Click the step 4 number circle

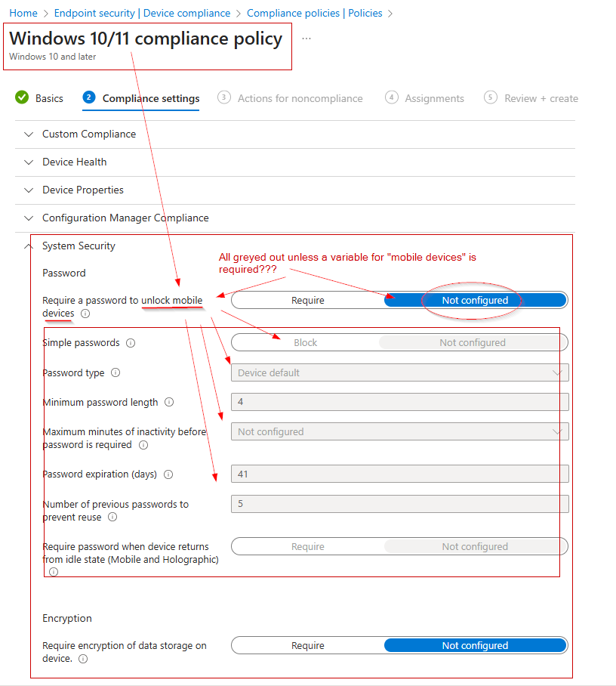(391, 97)
